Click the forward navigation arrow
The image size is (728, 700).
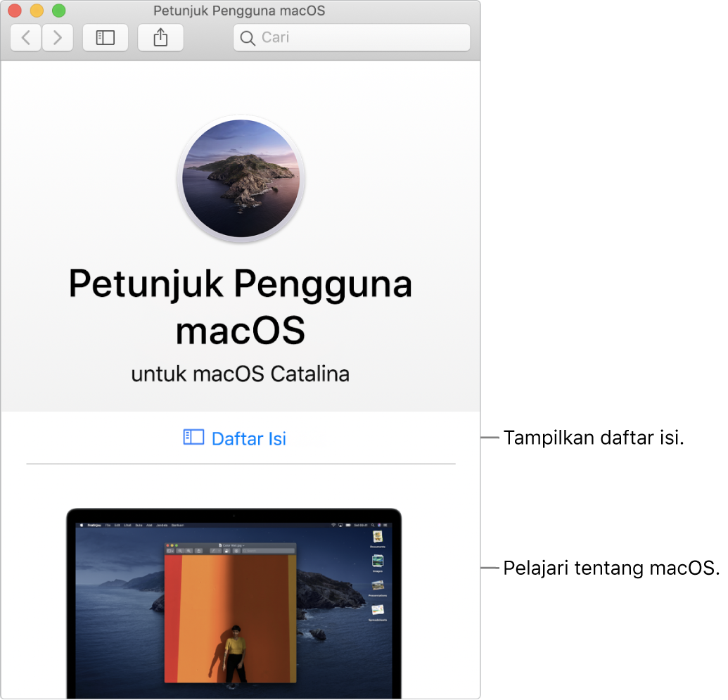click(58, 37)
